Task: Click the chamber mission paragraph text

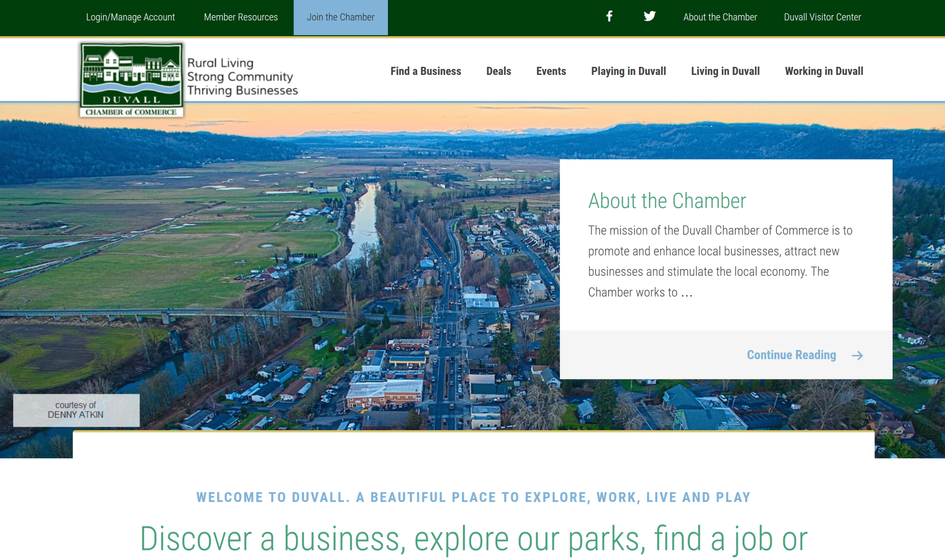Action: [x=720, y=261]
